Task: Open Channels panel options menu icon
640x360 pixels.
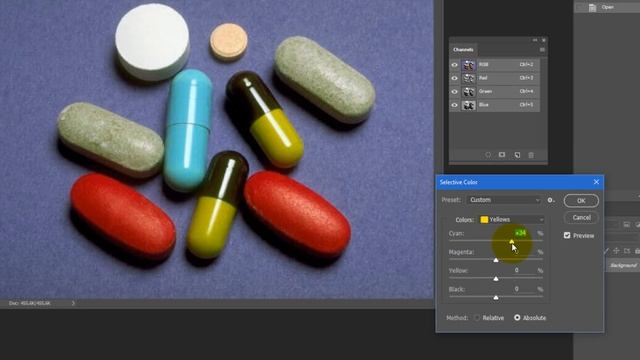Action: [542, 50]
